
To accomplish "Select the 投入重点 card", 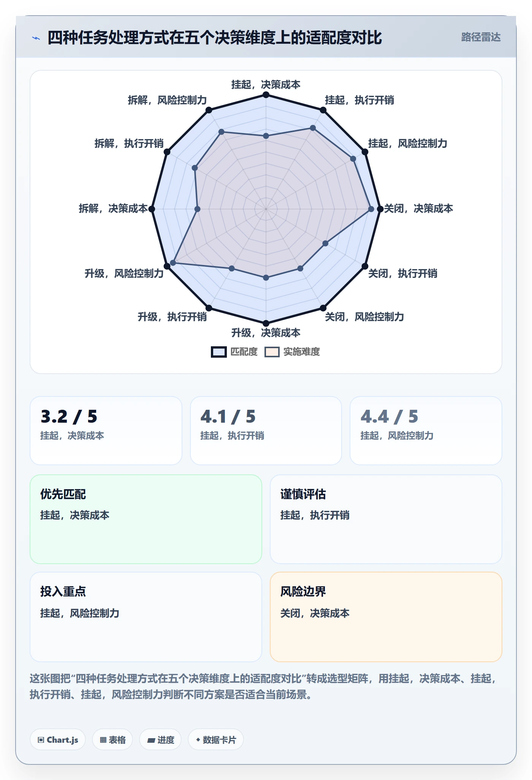I will pos(146,617).
